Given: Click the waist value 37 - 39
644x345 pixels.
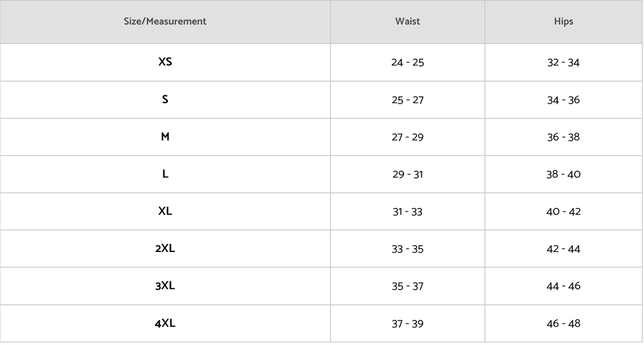Looking at the screenshot, I should 408,324.
